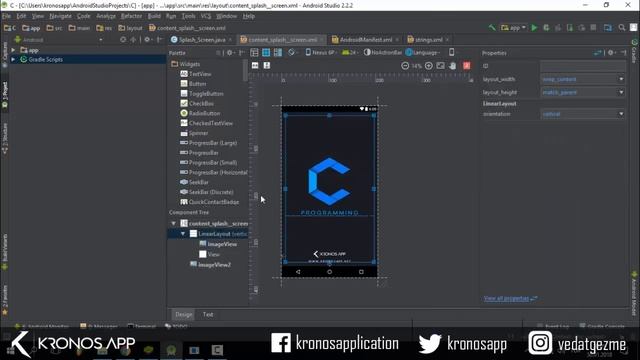The width and height of the screenshot is (640, 360).
Task: Select the CheckBox widget in palette
Action: [x=197, y=103]
